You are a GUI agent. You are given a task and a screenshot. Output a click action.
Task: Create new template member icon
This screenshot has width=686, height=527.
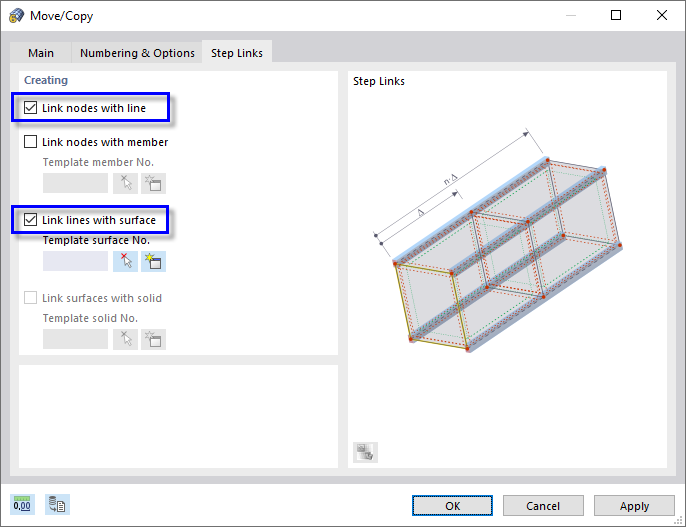coord(154,183)
